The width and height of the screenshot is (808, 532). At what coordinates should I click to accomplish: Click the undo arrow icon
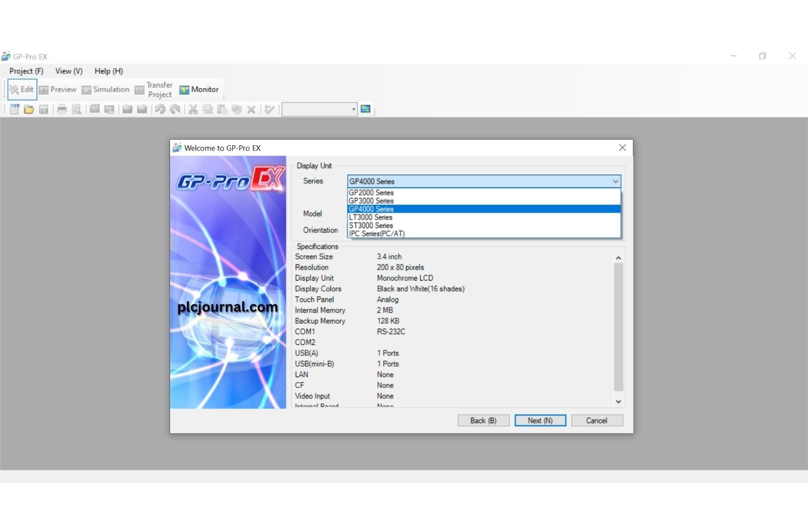point(160,109)
